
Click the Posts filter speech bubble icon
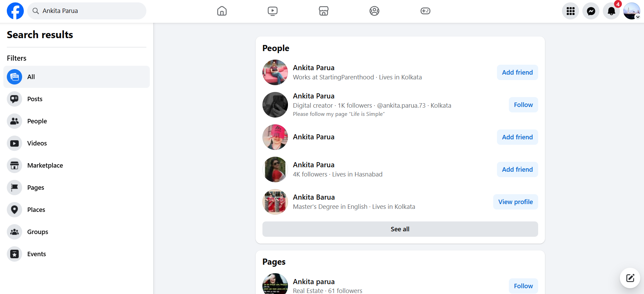coord(14,99)
